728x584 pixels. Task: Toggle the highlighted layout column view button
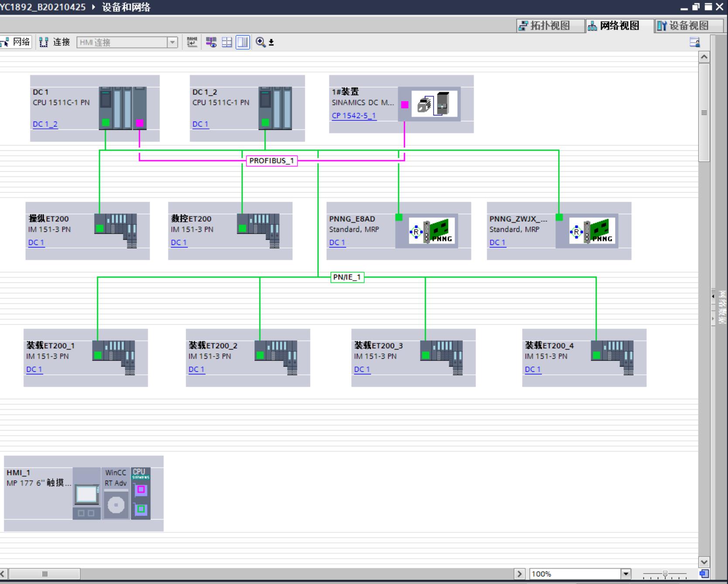coord(243,42)
